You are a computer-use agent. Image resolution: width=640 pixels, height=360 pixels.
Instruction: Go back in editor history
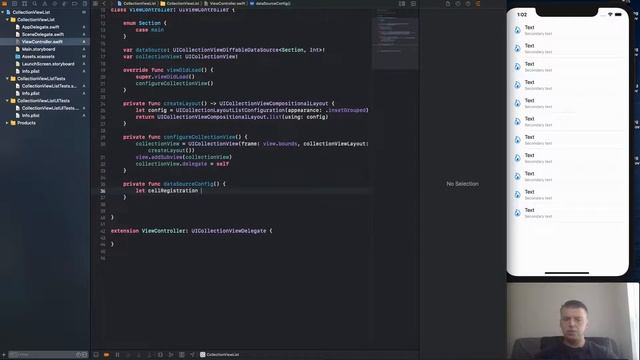coord(104,4)
